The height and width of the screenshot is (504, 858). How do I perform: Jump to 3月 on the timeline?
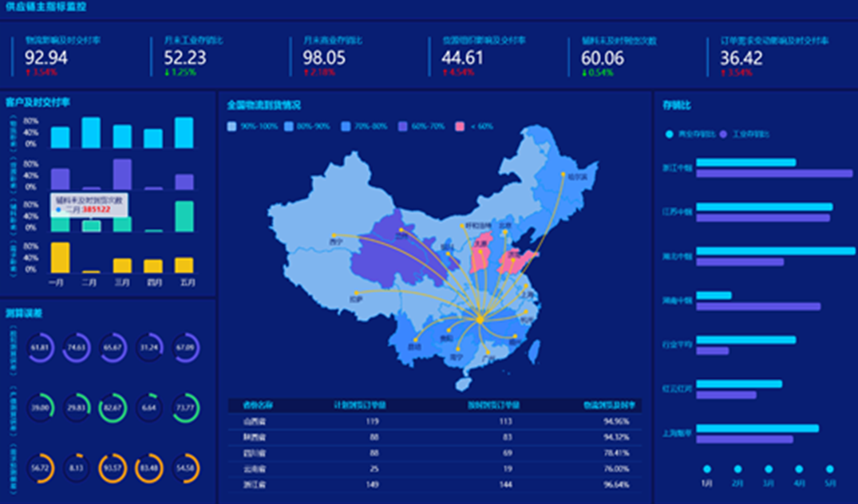tap(769, 469)
